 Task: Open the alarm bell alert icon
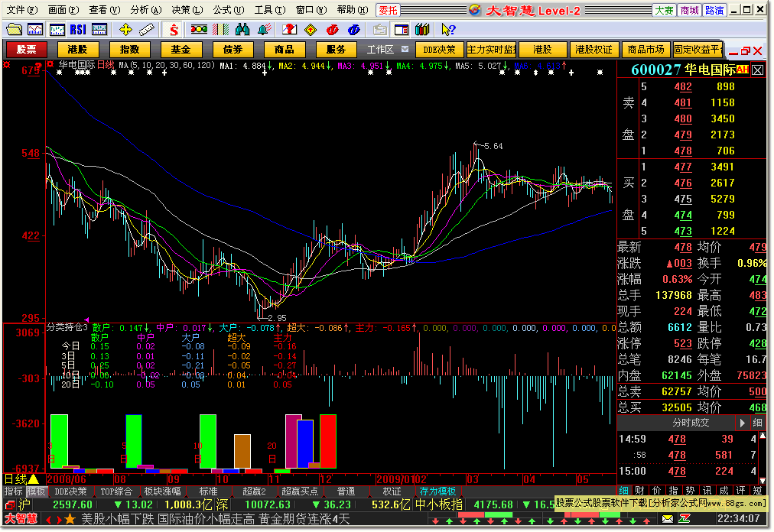pyautogui.click(x=264, y=30)
